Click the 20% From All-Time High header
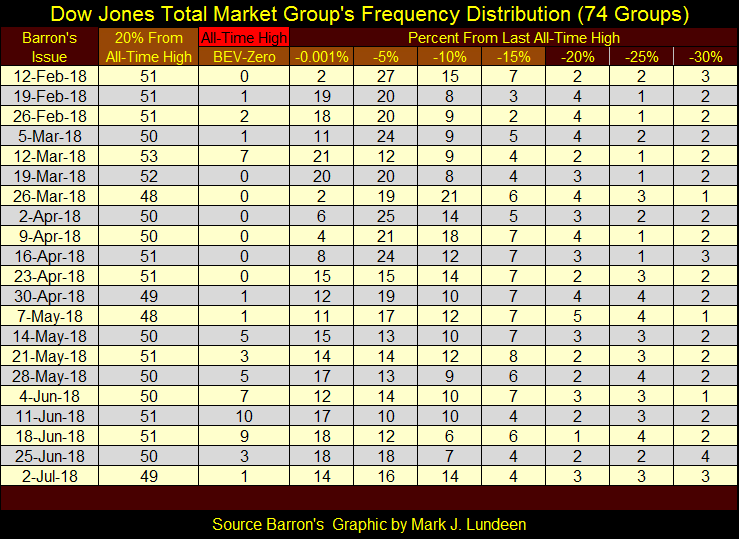Image resolution: width=739 pixels, height=539 pixels. (x=147, y=47)
